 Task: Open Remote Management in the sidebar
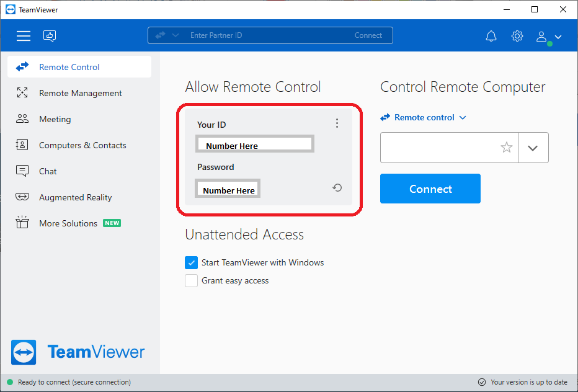(79, 93)
